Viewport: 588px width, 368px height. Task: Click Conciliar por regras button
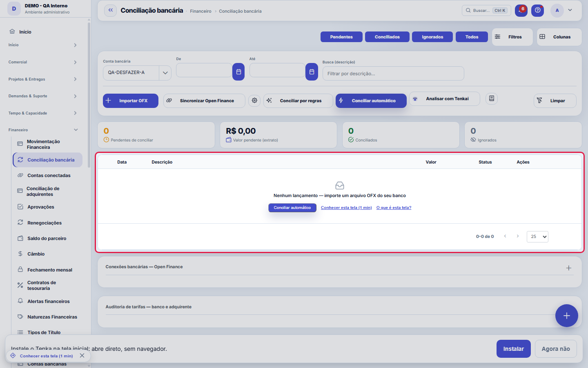coord(298,101)
